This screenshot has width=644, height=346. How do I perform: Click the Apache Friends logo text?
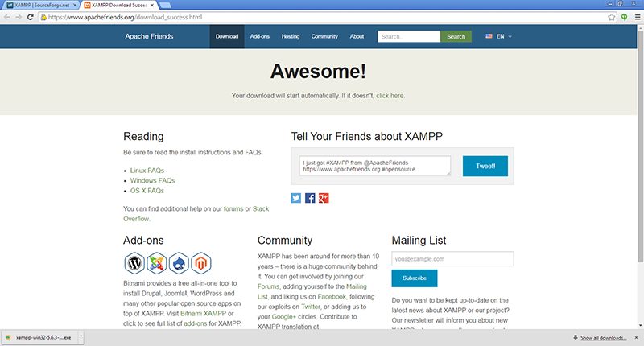pos(149,36)
